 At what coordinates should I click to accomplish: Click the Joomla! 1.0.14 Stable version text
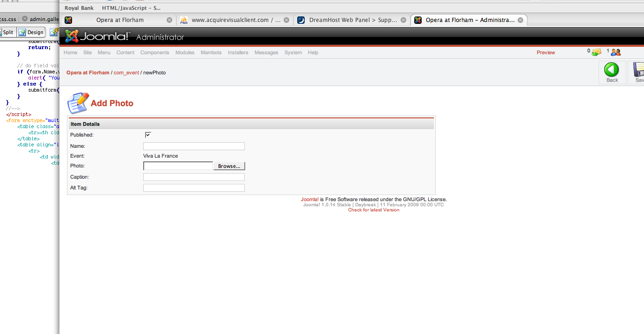click(x=373, y=205)
